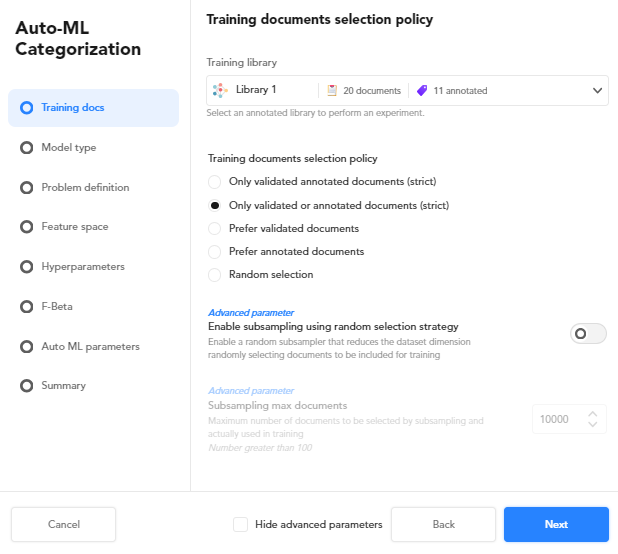Click the Cancel button

point(64,524)
